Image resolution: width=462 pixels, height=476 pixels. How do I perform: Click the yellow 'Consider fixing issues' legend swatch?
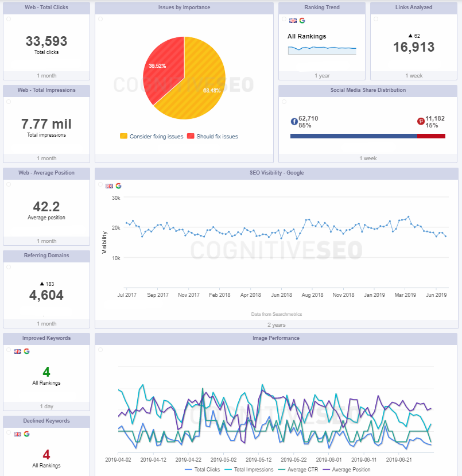(x=123, y=137)
